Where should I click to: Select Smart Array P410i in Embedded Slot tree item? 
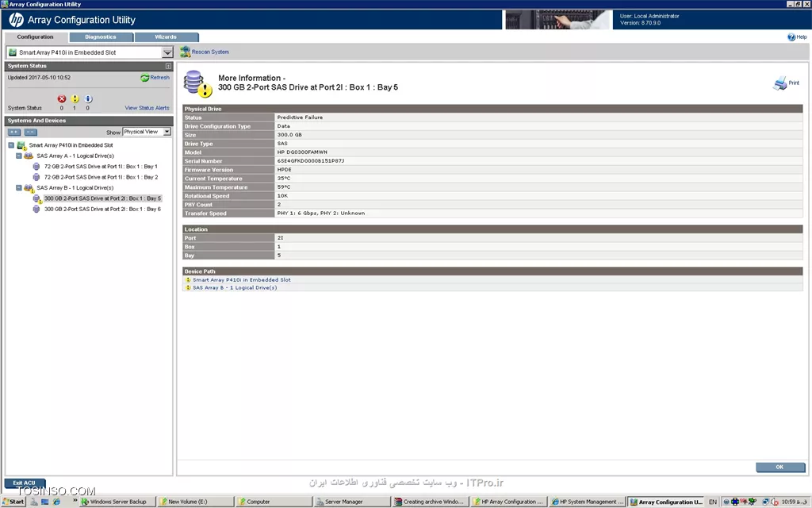71,146
